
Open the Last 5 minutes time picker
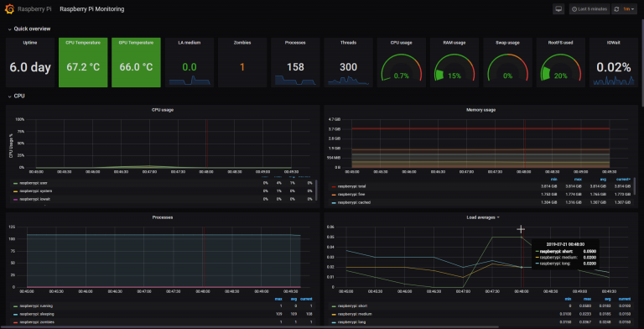[589, 9]
